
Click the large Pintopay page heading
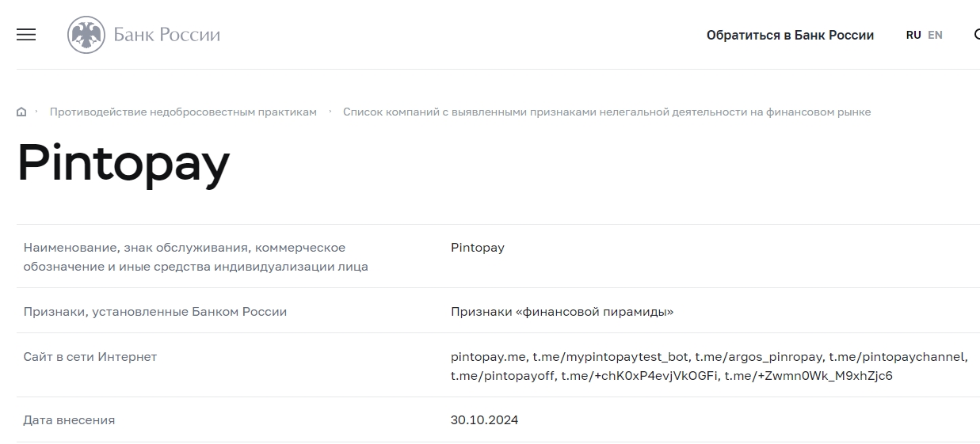click(x=124, y=163)
